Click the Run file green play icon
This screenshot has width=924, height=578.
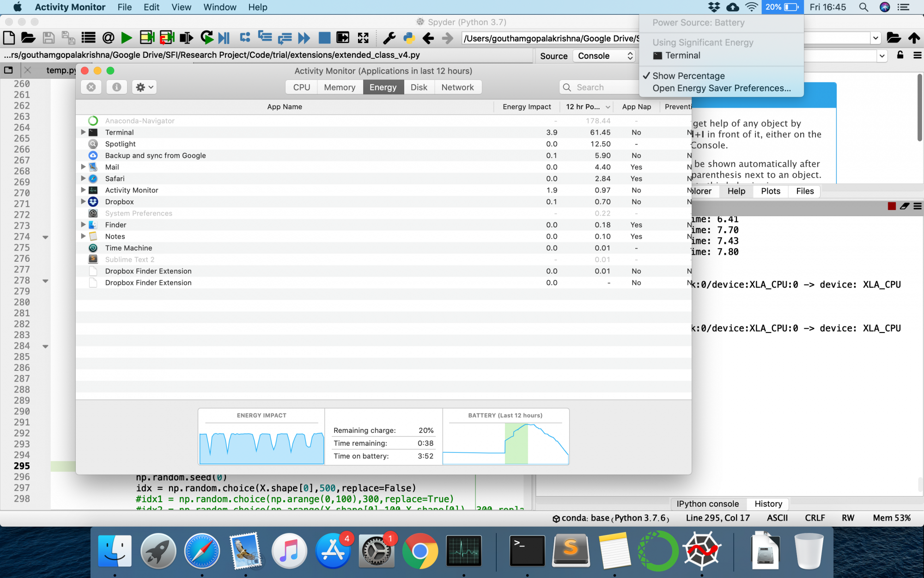click(x=126, y=38)
